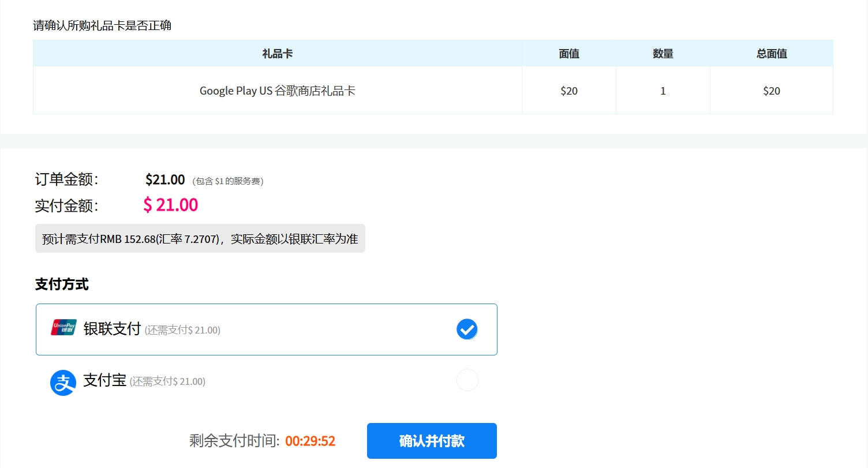Click the countdown timer 00:29:52
Screen dimensions: 868x468
coord(310,441)
